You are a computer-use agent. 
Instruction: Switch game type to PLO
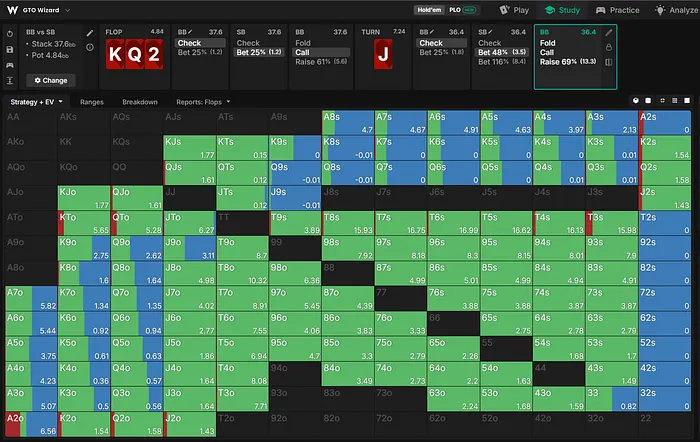tap(462, 10)
